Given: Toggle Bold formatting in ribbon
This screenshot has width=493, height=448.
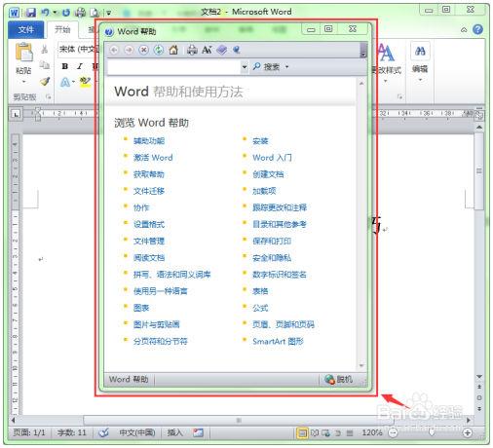Looking at the screenshot, I should coord(65,66).
